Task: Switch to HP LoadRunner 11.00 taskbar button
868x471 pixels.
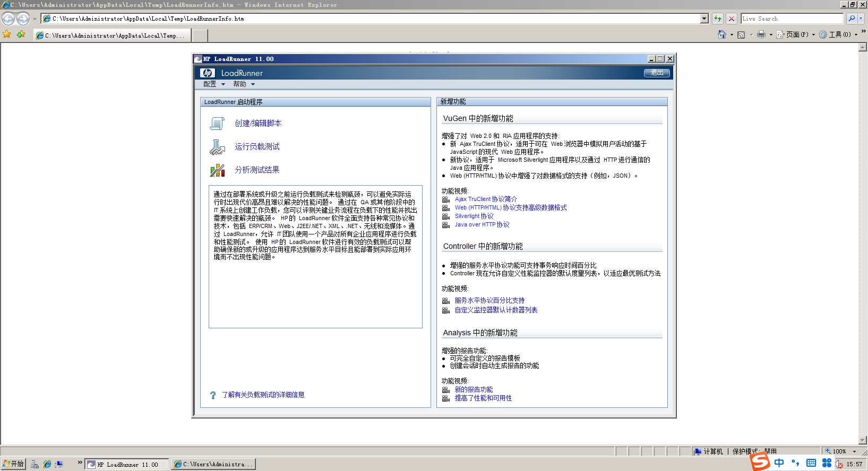Action: [127, 465]
